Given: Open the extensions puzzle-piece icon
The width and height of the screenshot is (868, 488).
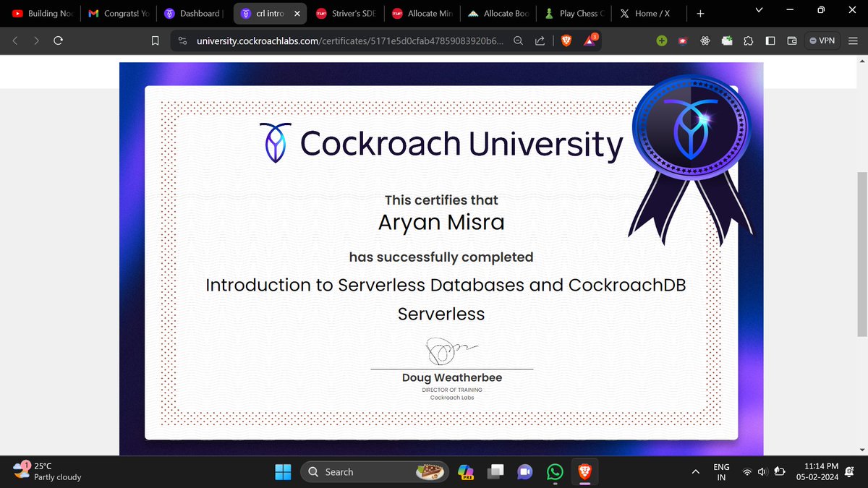Looking at the screenshot, I should coord(748,40).
